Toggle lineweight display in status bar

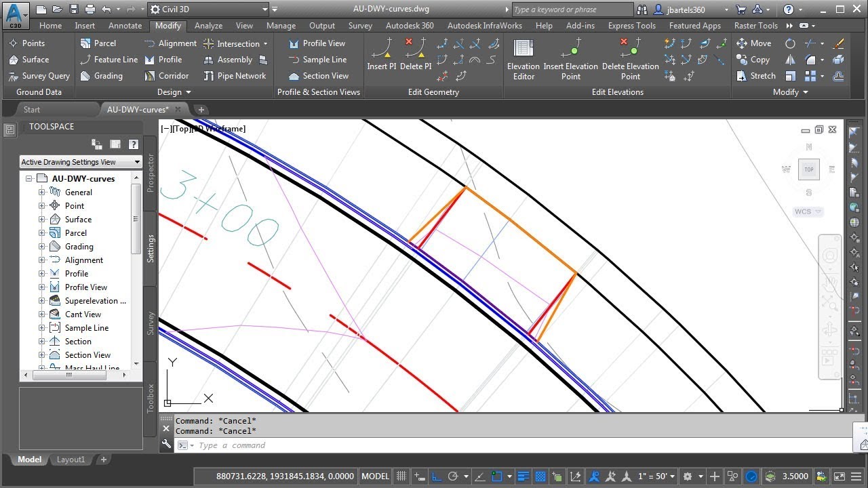point(523,476)
